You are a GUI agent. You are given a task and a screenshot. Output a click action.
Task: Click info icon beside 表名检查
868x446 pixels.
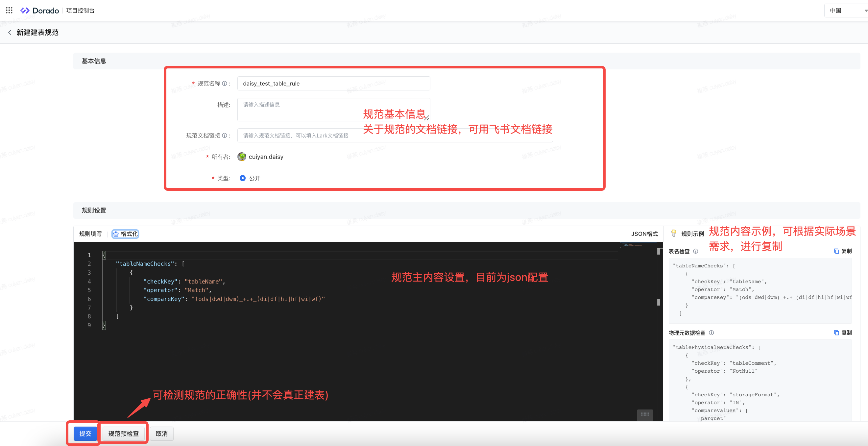[695, 251]
